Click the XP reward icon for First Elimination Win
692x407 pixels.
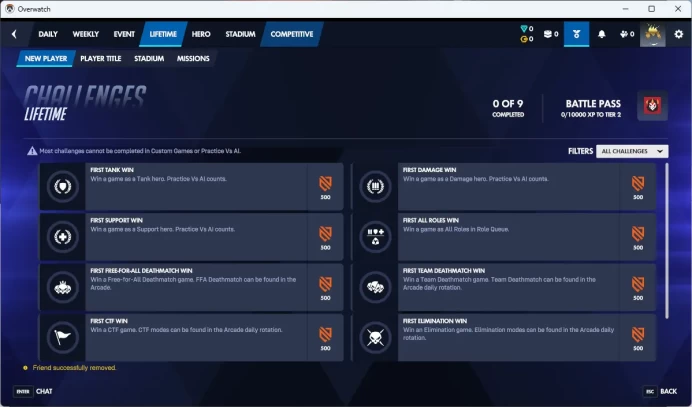coord(638,335)
